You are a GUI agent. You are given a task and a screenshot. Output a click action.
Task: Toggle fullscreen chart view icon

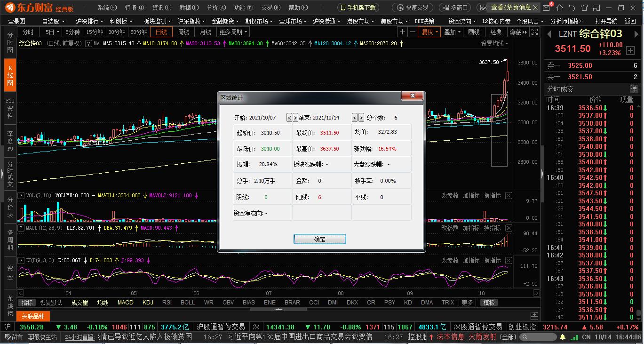[534, 32]
